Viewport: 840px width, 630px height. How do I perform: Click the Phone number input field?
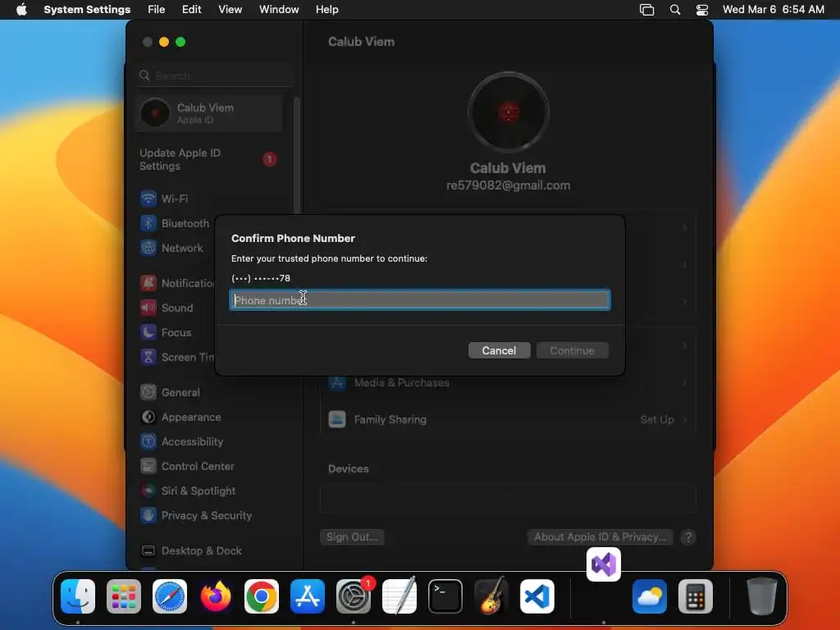click(x=419, y=300)
